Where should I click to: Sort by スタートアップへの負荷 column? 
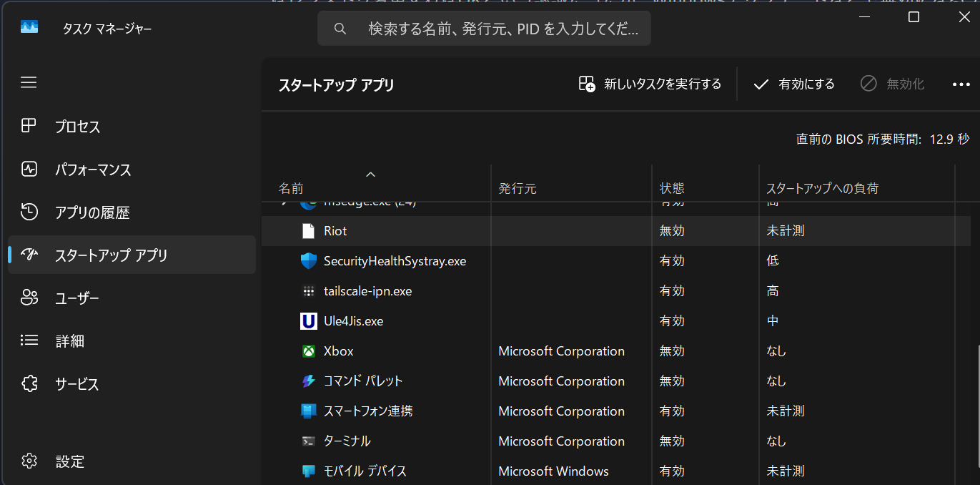[x=822, y=189]
